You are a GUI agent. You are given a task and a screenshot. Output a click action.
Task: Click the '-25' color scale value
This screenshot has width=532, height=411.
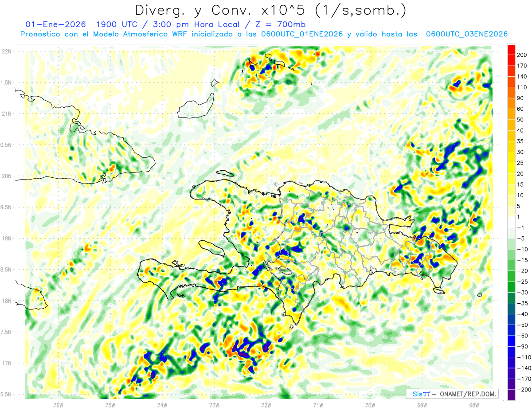(x=523, y=282)
